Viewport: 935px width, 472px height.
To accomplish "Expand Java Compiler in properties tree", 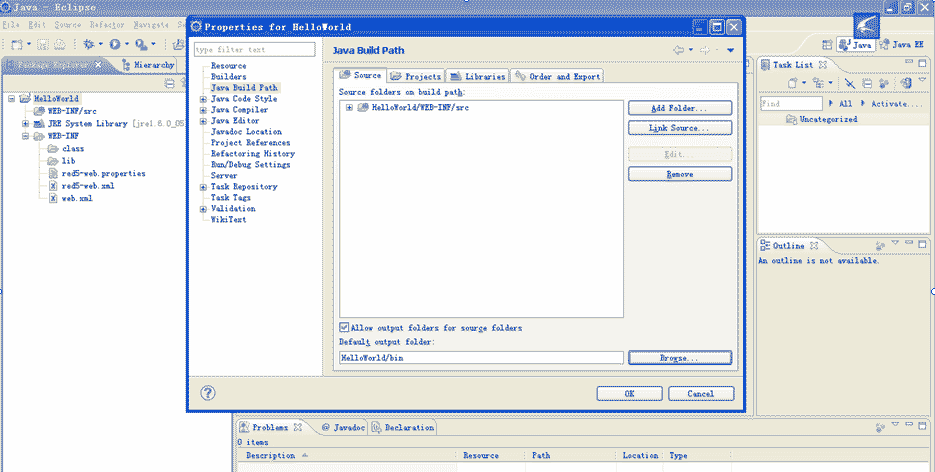I will [x=203, y=110].
